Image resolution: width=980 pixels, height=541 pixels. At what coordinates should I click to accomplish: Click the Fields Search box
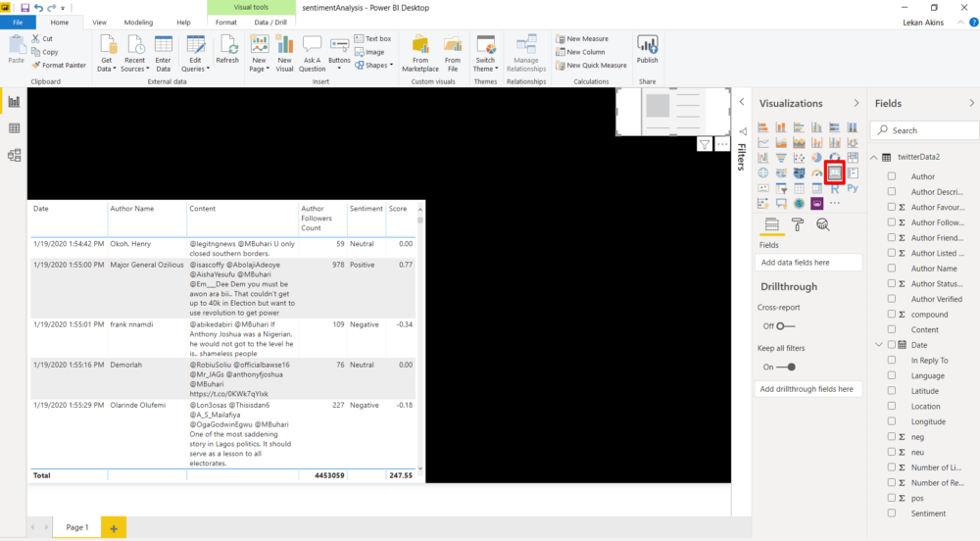[925, 130]
